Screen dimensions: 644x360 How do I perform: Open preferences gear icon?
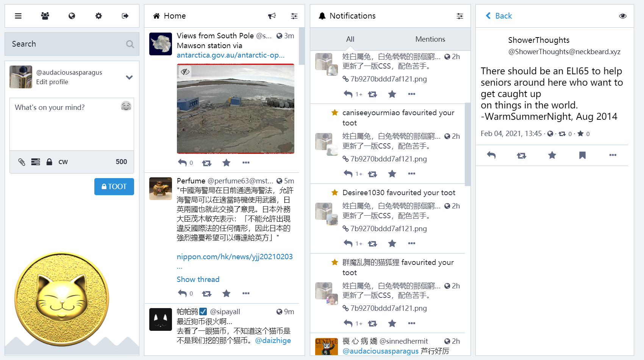tap(98, 16)
